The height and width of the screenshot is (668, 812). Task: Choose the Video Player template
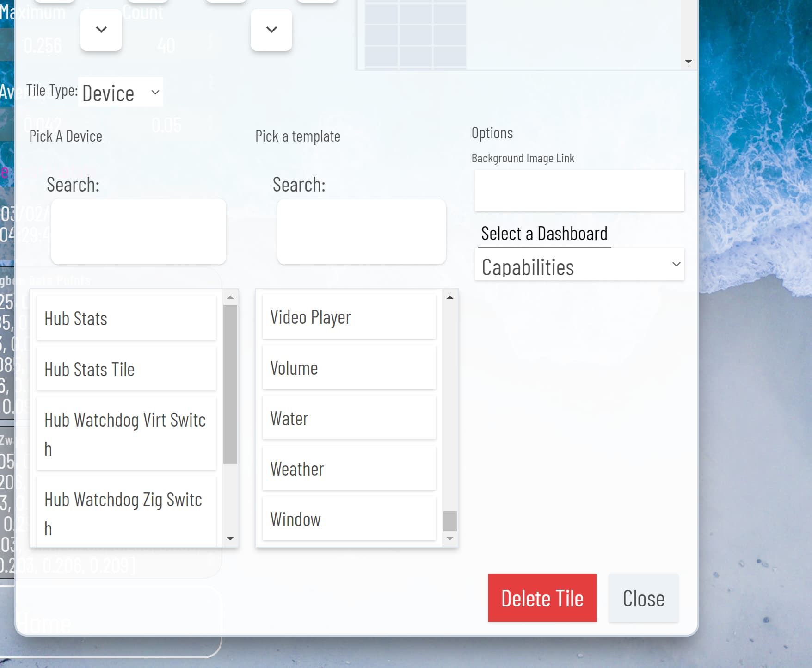pos(349,317)
